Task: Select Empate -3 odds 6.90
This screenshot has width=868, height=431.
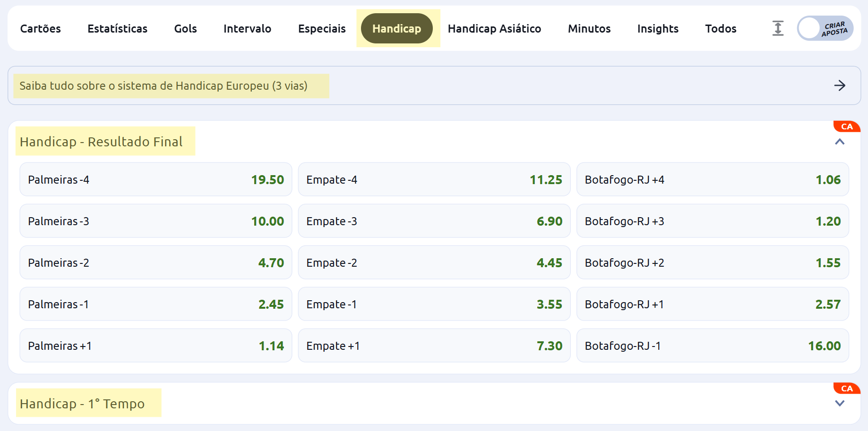Action: (434, 221)
